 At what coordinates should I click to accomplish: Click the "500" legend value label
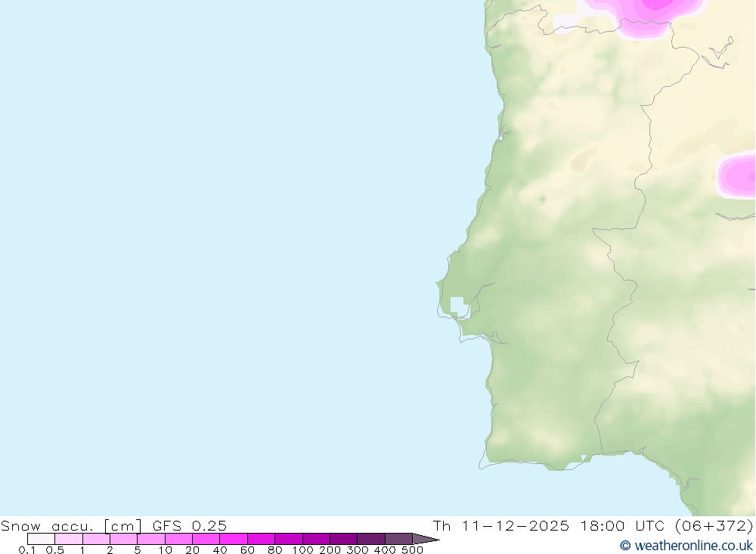412,549
